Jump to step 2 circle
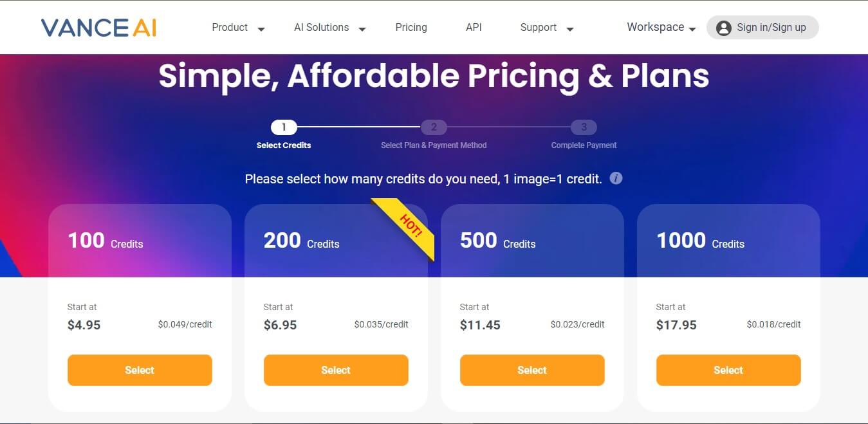 point(434,127)
